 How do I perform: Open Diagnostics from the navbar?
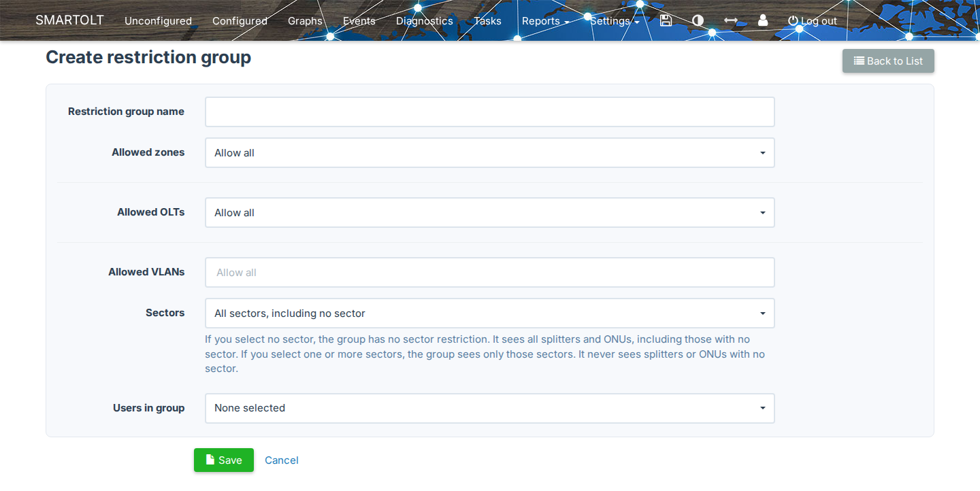click(x=425, y=21)
